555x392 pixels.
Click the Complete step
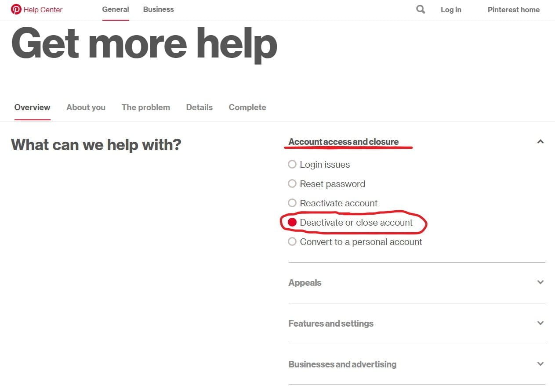(247, 107)
